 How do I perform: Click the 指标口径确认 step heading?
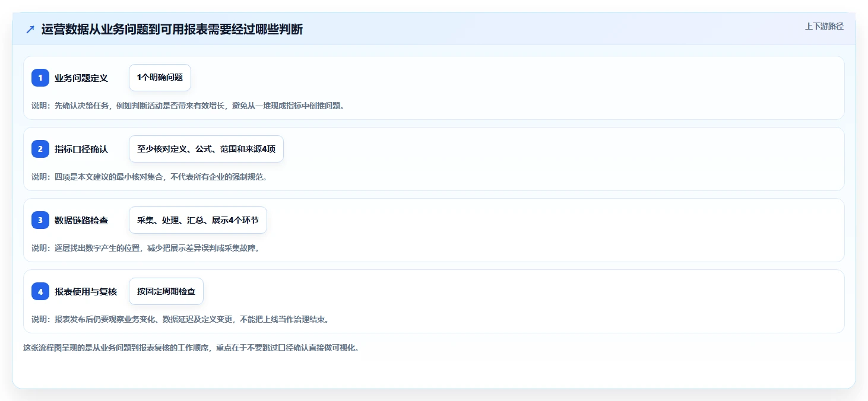[81, 149]
